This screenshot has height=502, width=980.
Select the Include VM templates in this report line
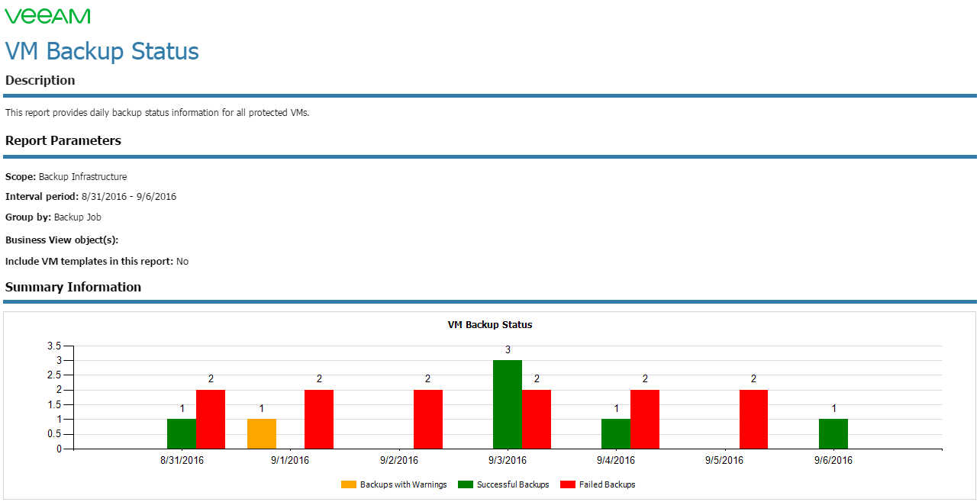click(x=97, y=261)
